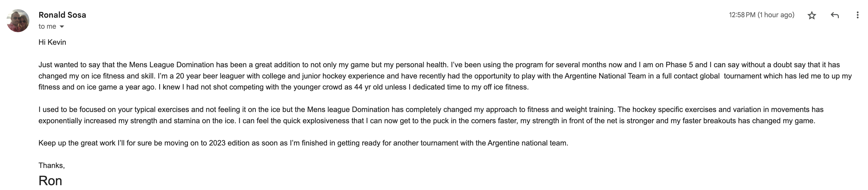
Task: Open the three-dot More options menu
Action: point(857,15)
